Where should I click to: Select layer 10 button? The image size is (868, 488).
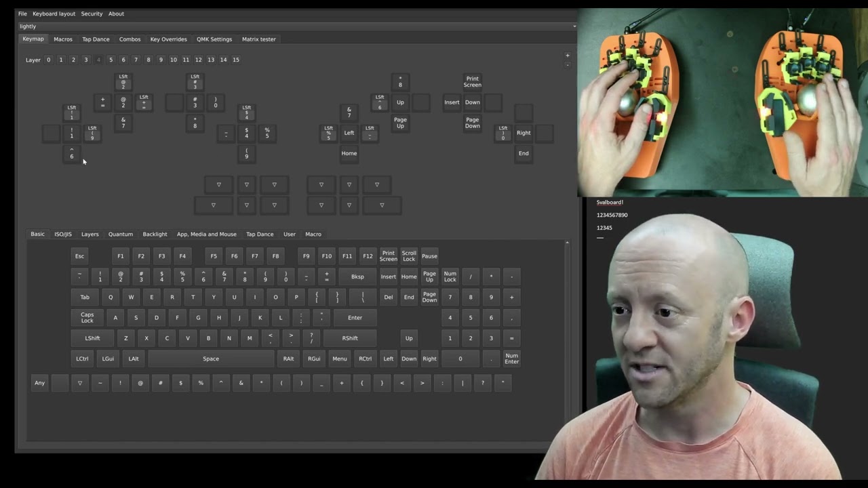click(174, 60)
